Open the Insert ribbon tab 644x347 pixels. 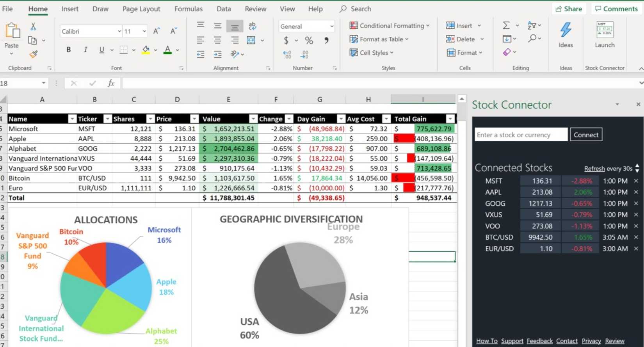coord(70,9)
